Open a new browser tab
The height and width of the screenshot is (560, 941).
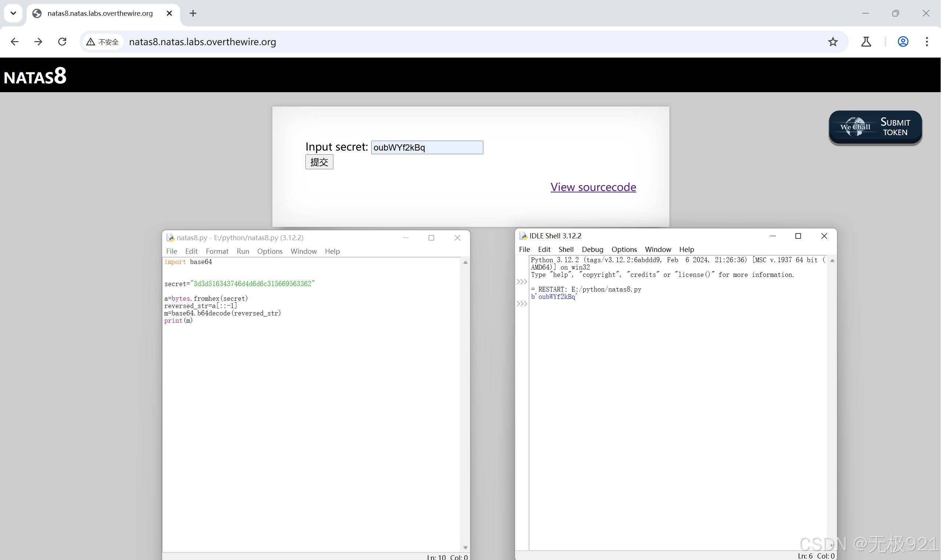193,13
